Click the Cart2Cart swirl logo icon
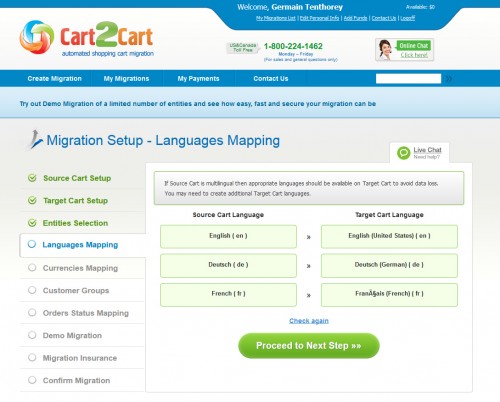This screenshot has height=402, width=500. pos(37,37)
